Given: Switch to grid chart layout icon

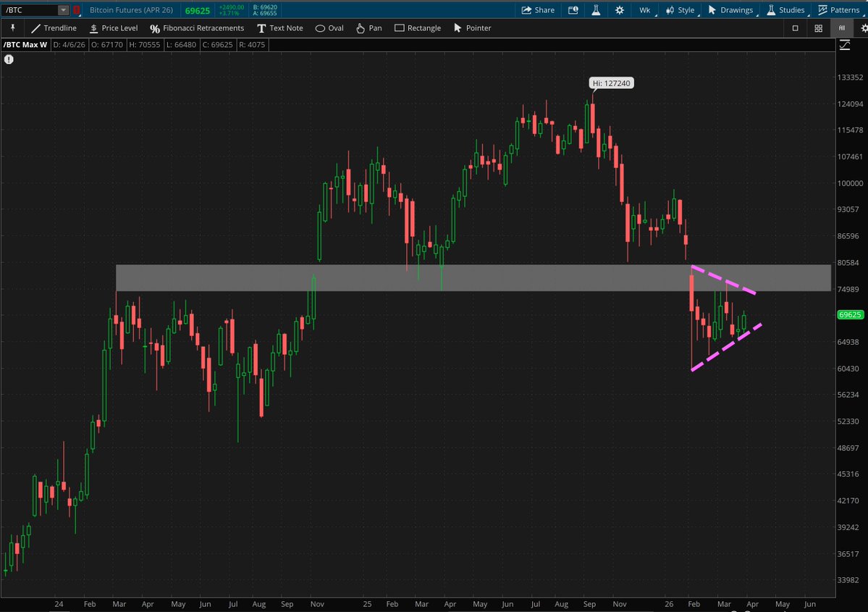Looking at the screenshot, I should click(818, 28).
